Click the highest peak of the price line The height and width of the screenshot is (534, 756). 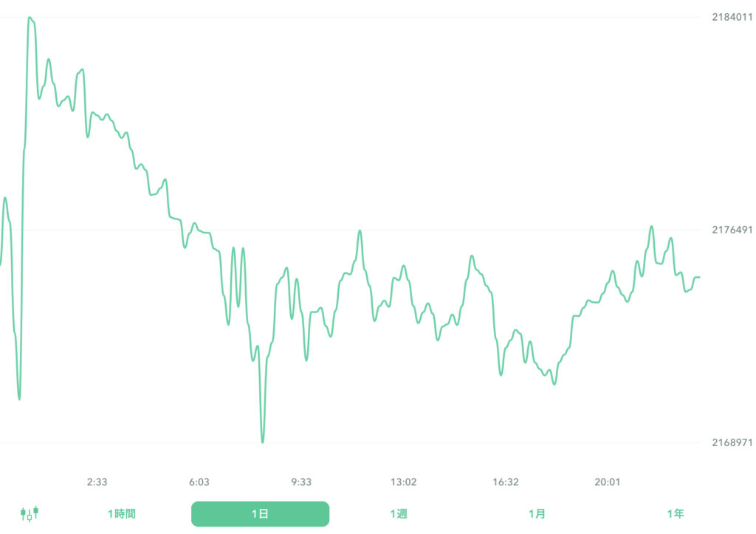(30, 17)
